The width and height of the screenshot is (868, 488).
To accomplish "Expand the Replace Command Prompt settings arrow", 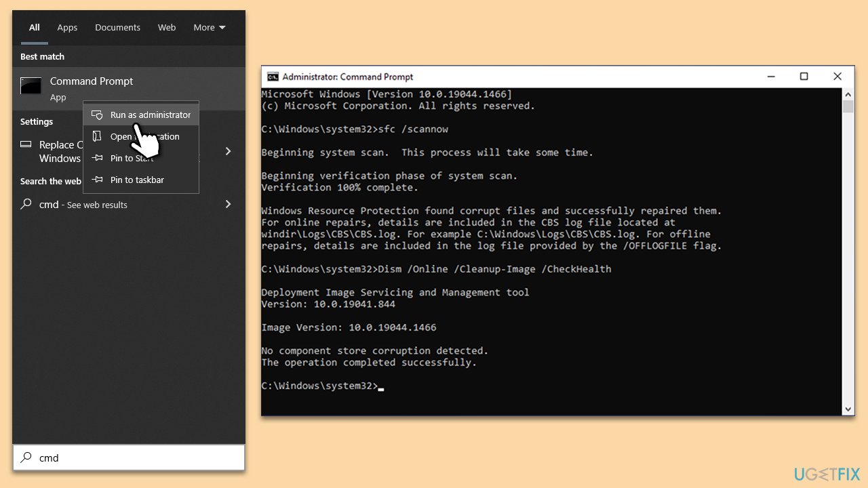I will (228, 151).
